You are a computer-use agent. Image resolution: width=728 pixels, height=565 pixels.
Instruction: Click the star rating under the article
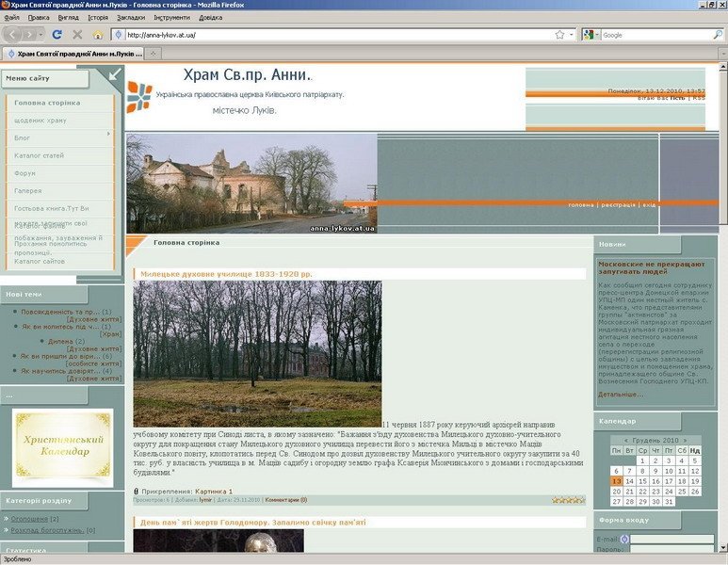point(568,500)
